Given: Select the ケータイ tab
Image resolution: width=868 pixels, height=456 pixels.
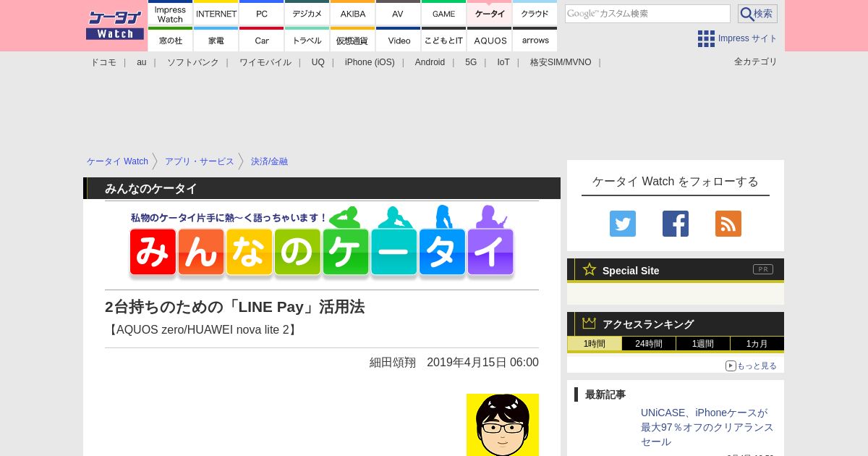Looking at the screenshot, I should [490, 13].
